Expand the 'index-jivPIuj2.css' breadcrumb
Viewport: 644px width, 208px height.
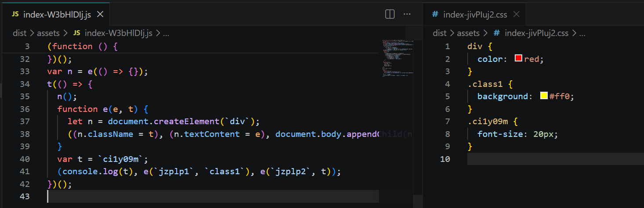536,33
